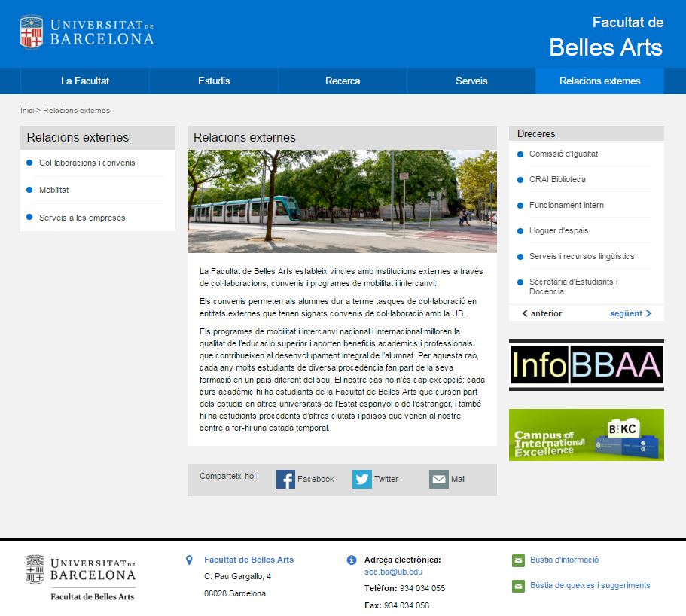Screen dimensions: 686x616
Task: Open the CRAI Biblioteca shortcut
Action: click(557, 179)
